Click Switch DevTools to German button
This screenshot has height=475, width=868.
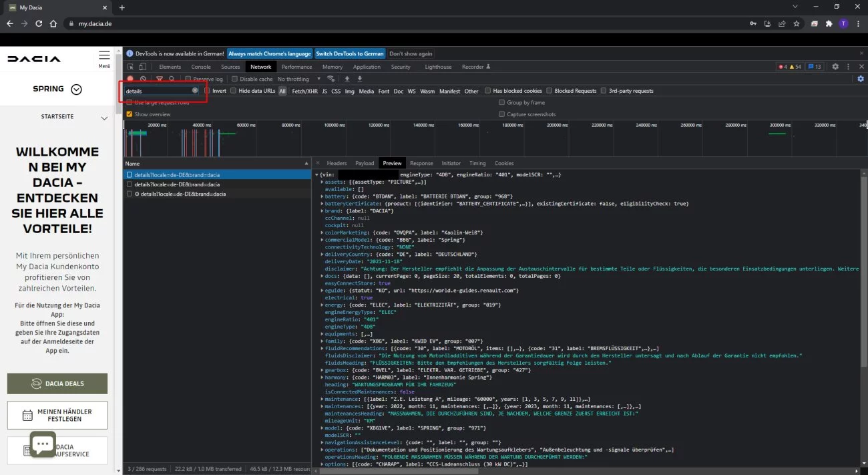[350, 53]
